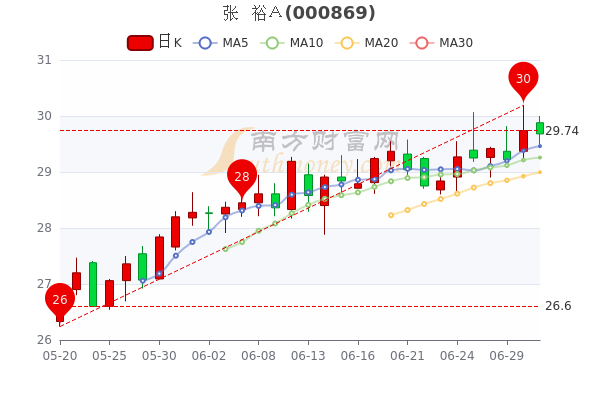Click the red pin marker labeled 28
Screen dimensions: 600x400
click(242, 178)
